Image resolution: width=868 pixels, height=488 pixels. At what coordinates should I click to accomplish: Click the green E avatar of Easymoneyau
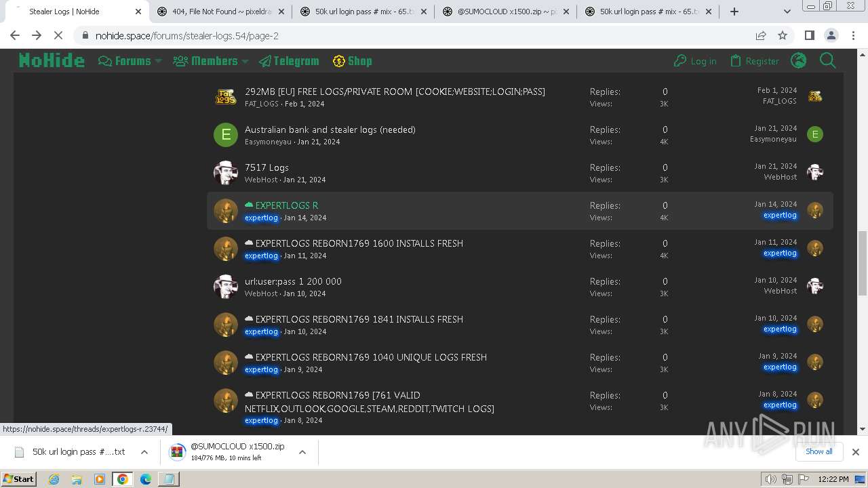[225, 135]
